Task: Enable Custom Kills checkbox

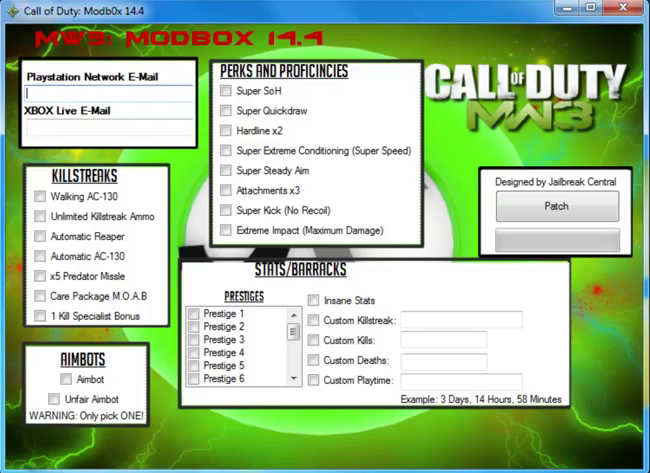Action: pos(313,340)
